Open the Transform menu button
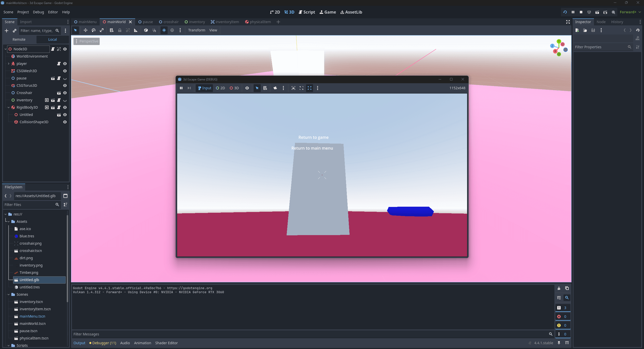 (x=197, y=30)
